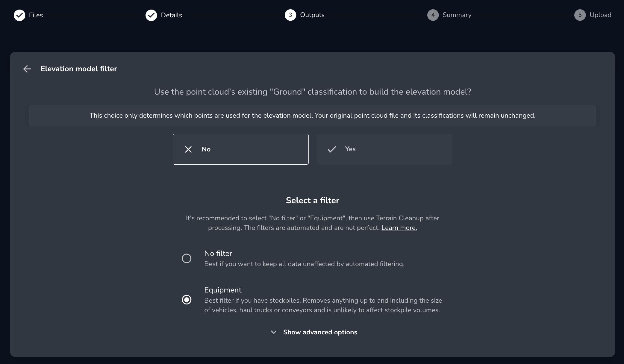Click the classification info notice banner
The image size is (624, 364).
coord(312,116)
